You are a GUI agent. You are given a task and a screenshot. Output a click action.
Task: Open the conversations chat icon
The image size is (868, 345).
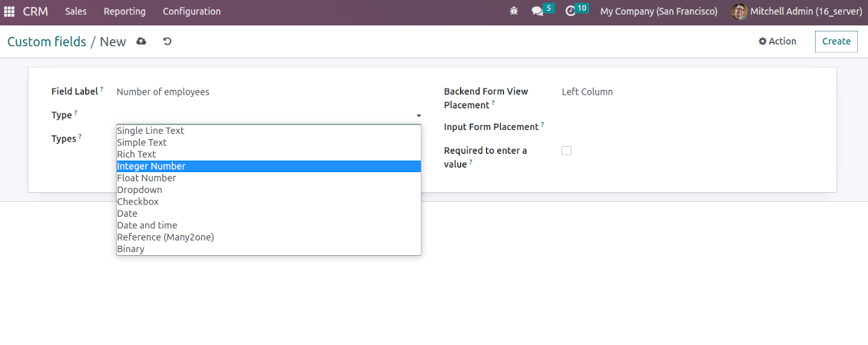[x=538, y=12]
